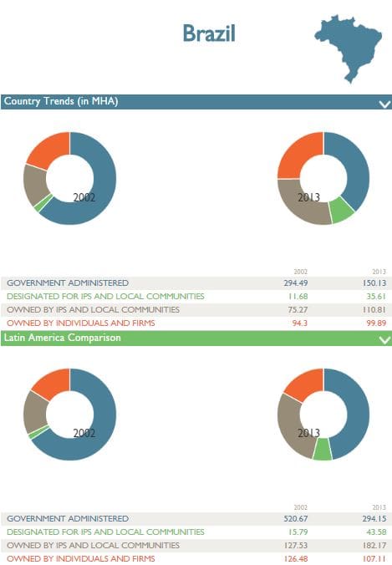The image size is (392, 565).
Task: Click the Brazil map silhouette icon
Action: [x=348, y=48]
